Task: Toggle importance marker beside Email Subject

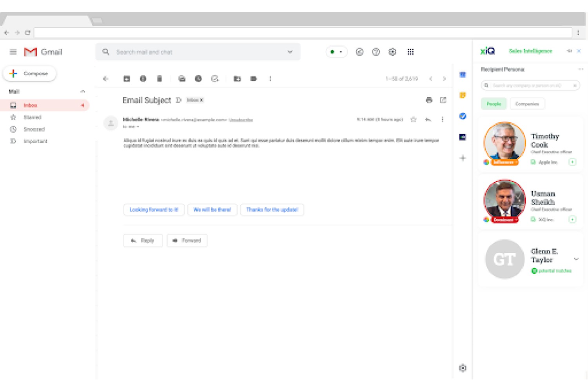Action: click(x=178, y=100)
